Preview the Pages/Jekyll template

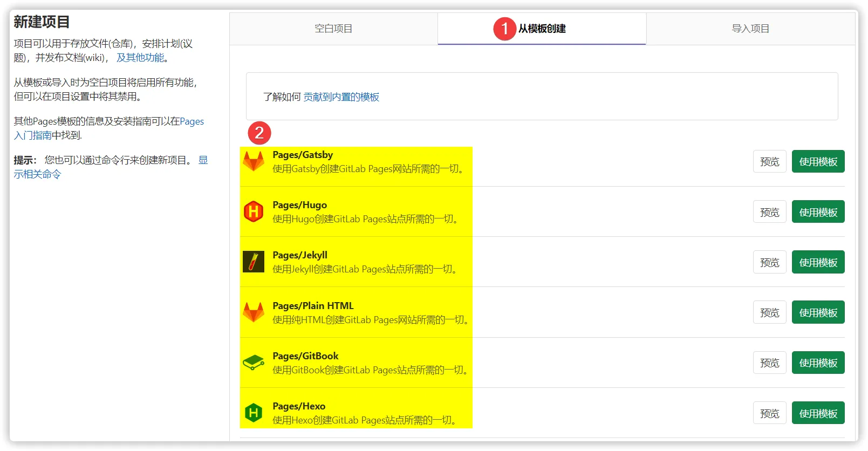click(769, 262)
